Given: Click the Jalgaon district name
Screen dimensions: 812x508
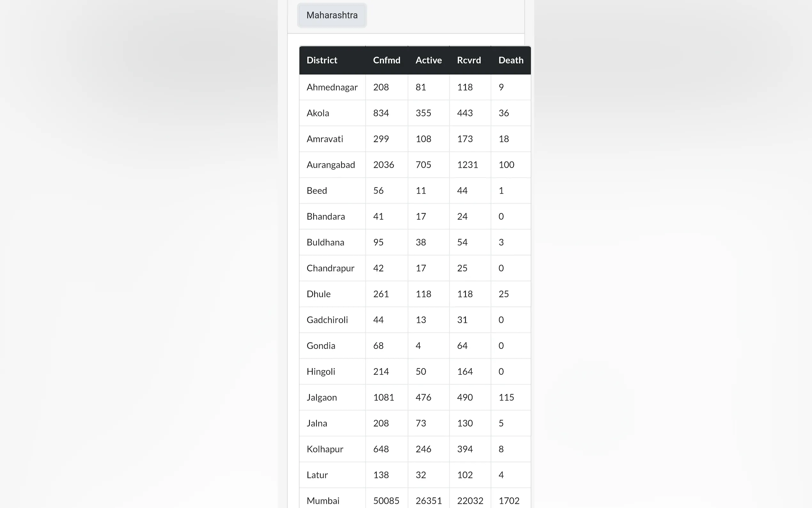Looking at the screenshot, I should [x=322, y=397].
